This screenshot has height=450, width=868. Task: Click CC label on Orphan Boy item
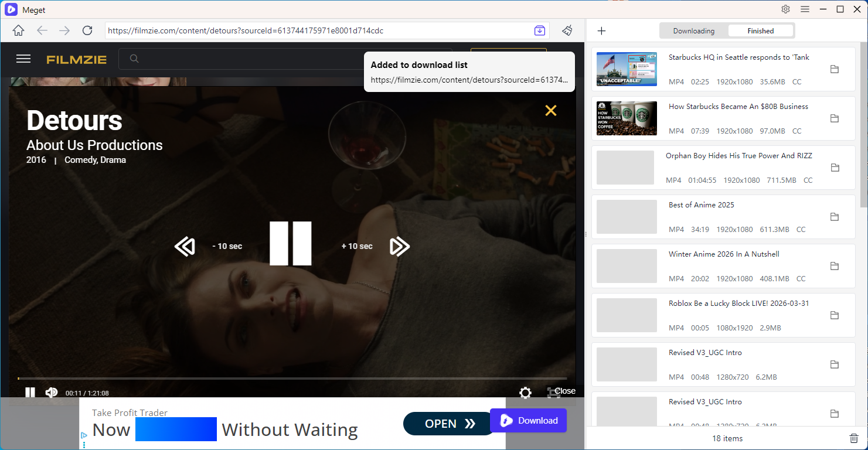(808, 180)
